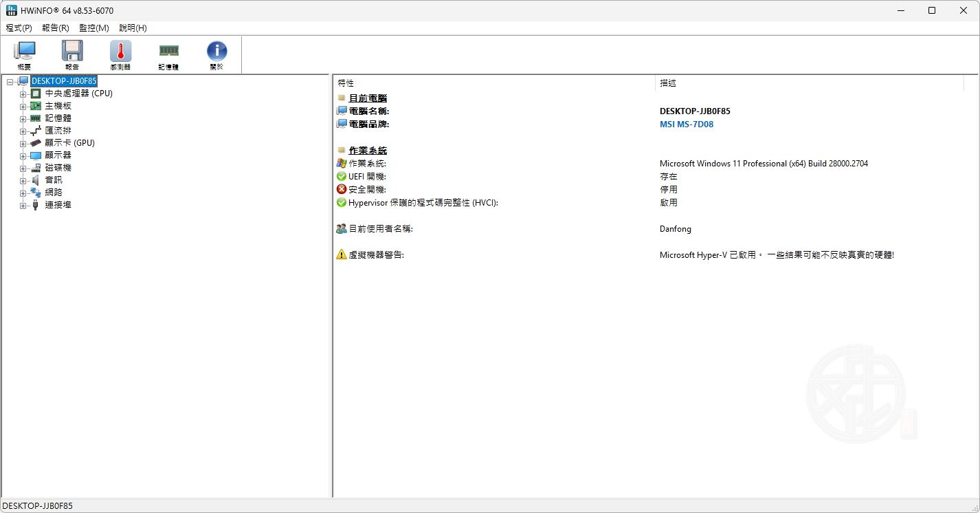Expand the 匯流排 tree node

click(x=23, y=131)
